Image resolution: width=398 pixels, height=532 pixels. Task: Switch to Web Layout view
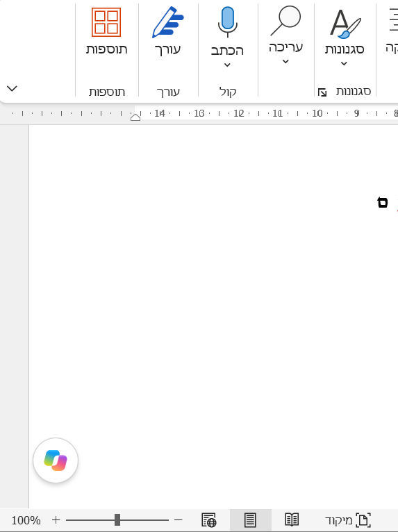[208, 520]
